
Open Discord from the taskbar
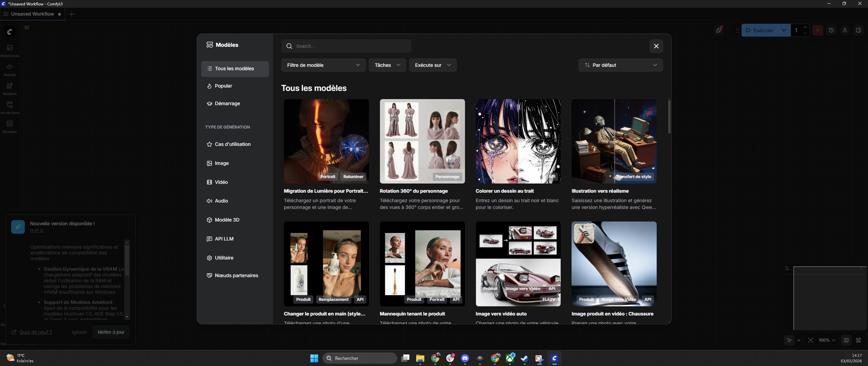pyautogui.click(x=465, y=358)
